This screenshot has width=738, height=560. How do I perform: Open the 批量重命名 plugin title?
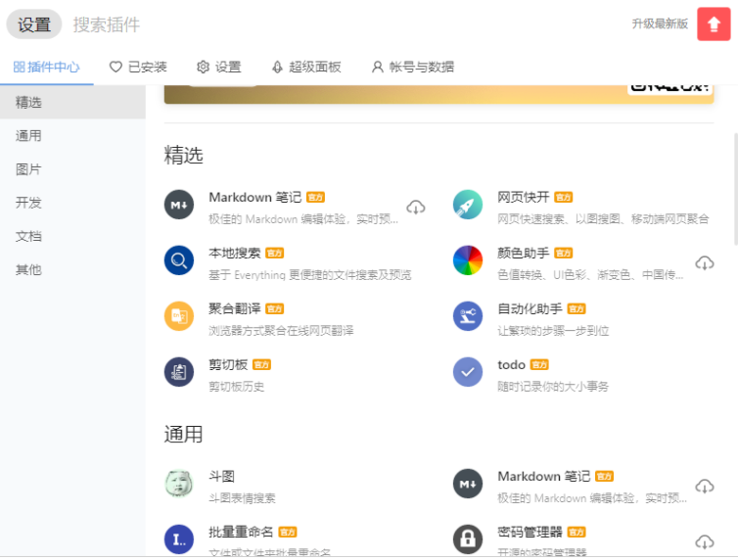[x=241, y=532]
